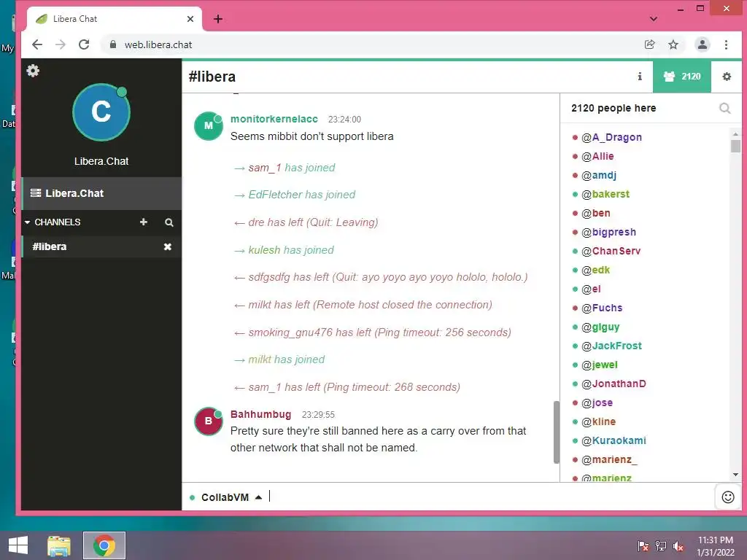Image resolution: width=747 pixels, height=560 pixels.
Task: Open the emoji picker smiley icon
Action: pos(728,497)
